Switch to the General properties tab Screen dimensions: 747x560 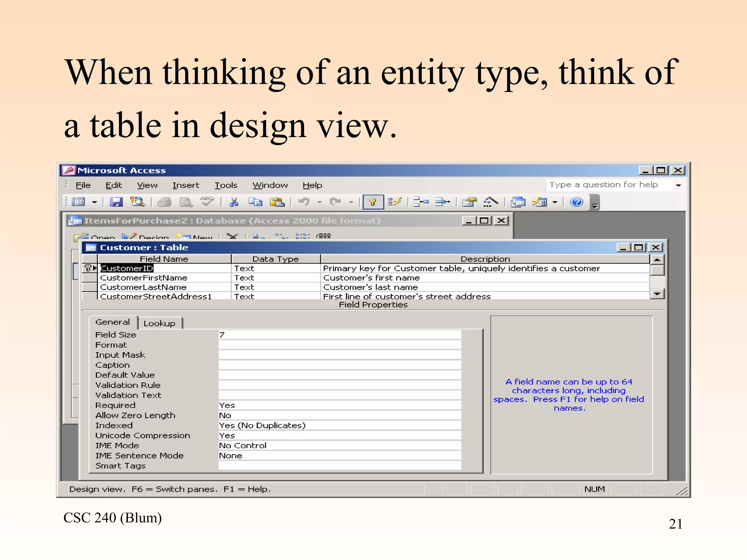coord(112,322)
